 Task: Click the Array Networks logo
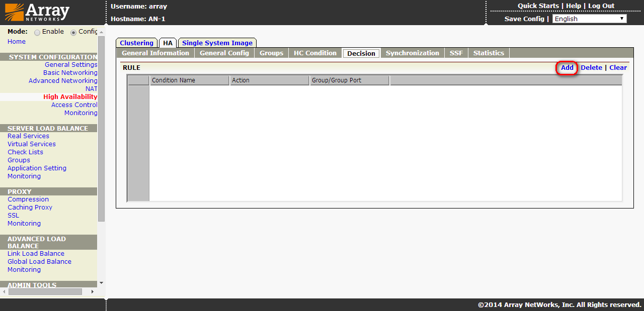(x=37, y=12)
